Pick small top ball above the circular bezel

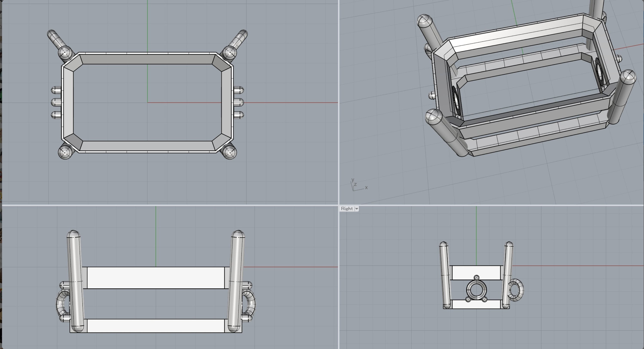476,278
